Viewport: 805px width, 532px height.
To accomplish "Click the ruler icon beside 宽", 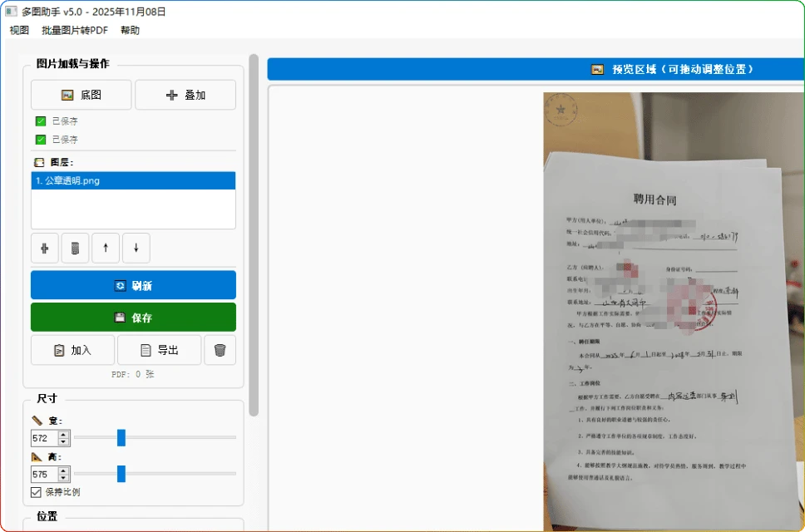I will point(38,421).
